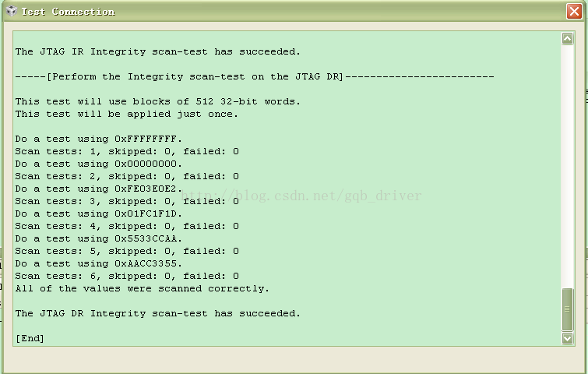
Task: Click the line 'Scan tests: 3, skipped: 0, failed: 0'
Action: coord(127,202)
